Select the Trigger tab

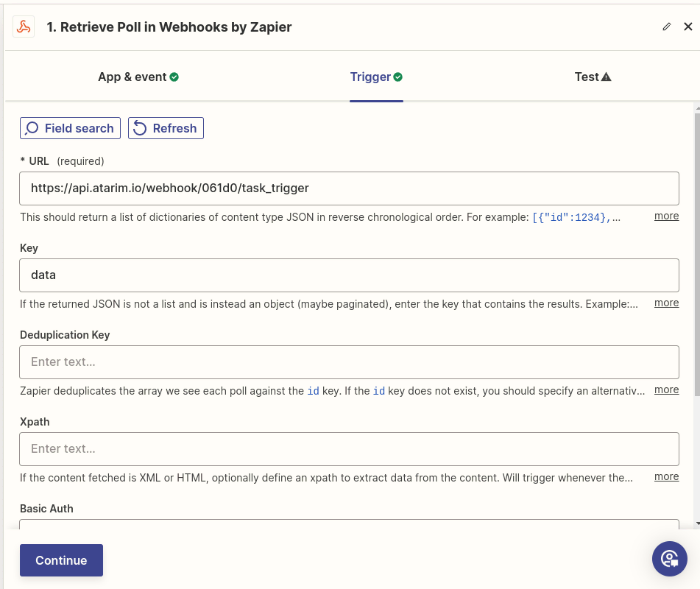coord(370,77)
